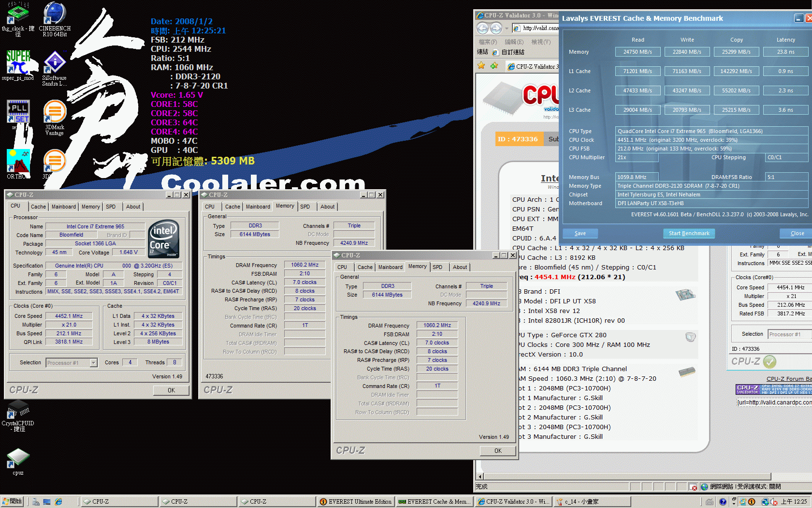Open About tab in CPU-Z window showing 473336
Screen dimensions: 812x508
pyautogui.click(x=327, y=207)
